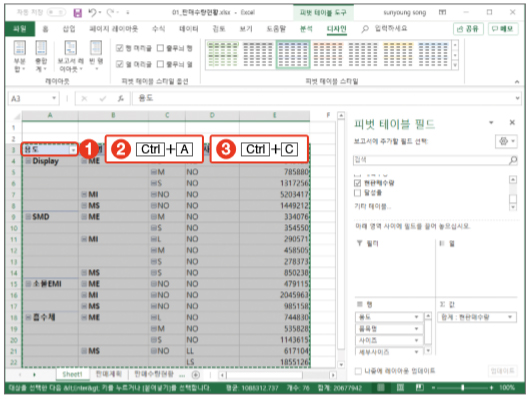Open the 용도 filter dropdown in cell A3

coord(73,150)
